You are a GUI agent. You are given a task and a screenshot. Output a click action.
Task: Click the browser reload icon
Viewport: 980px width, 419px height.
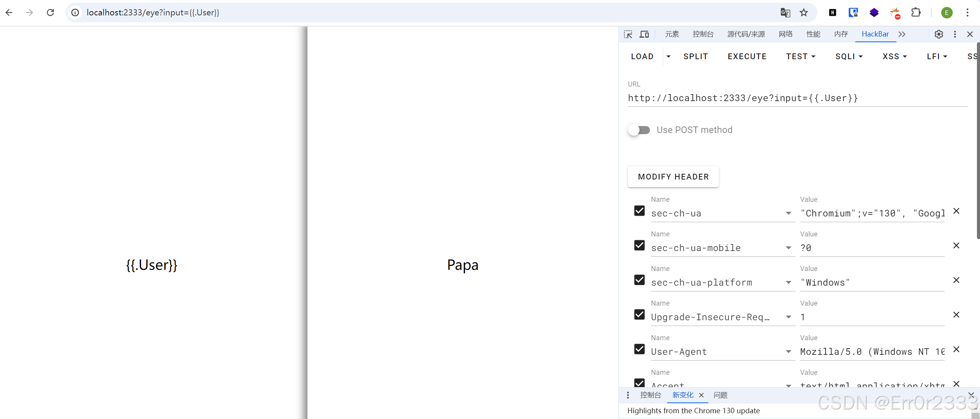tap(50, 13)
